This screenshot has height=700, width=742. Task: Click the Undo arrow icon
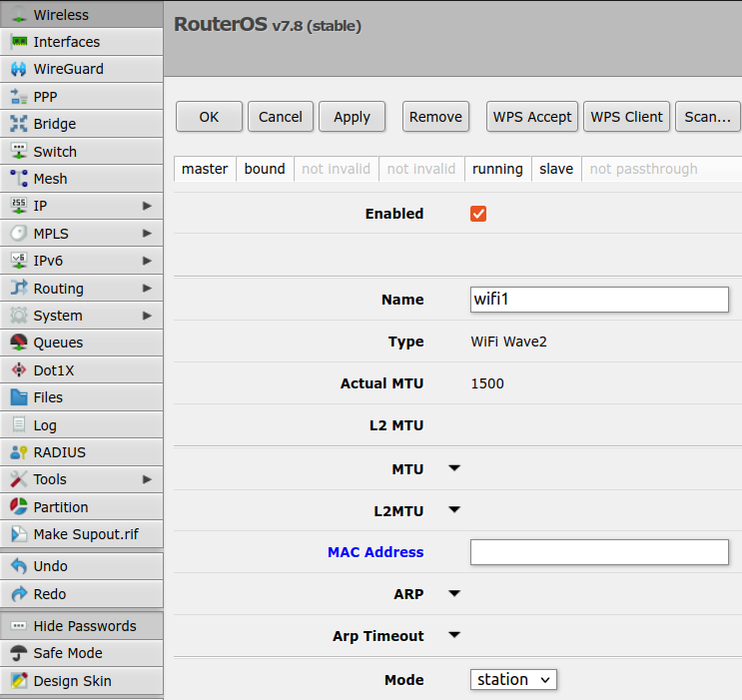[x=19, y=566]
